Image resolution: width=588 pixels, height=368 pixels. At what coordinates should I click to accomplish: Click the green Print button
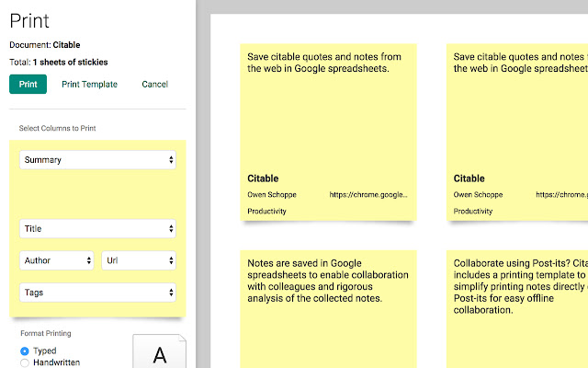[x=28, y=84]
